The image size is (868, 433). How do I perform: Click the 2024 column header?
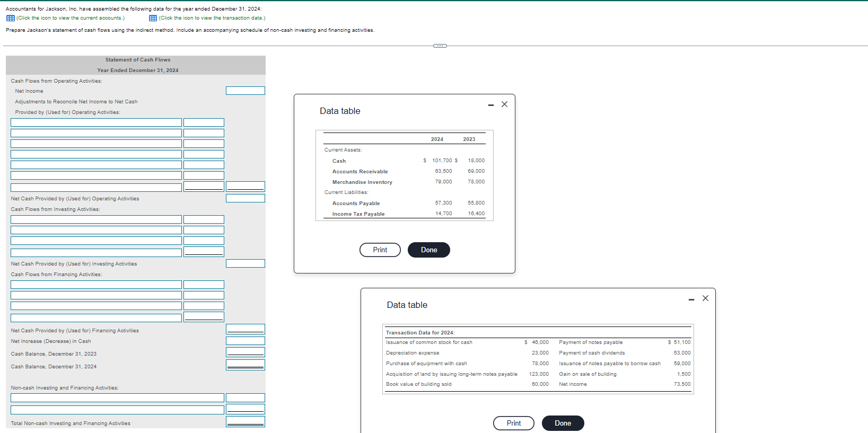437,139
